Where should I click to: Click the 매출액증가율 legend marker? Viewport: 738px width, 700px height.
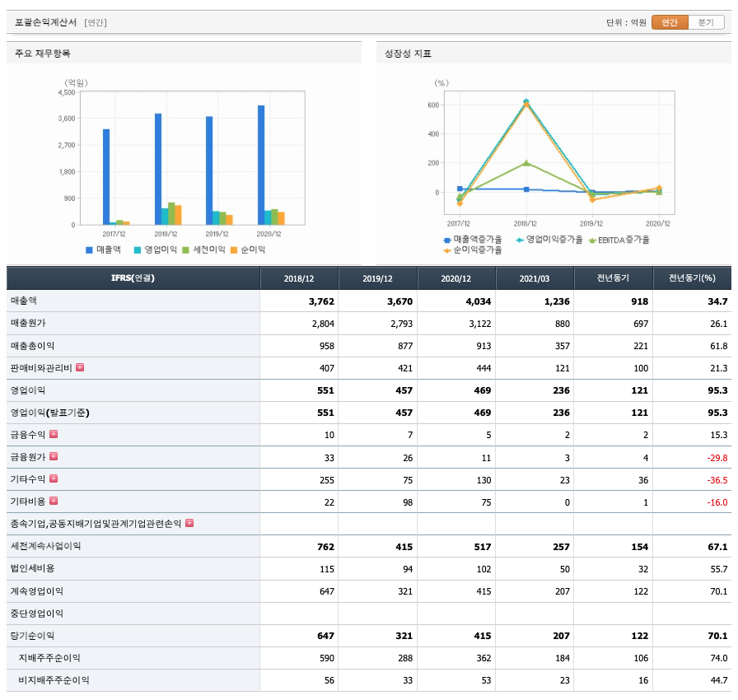447,240
